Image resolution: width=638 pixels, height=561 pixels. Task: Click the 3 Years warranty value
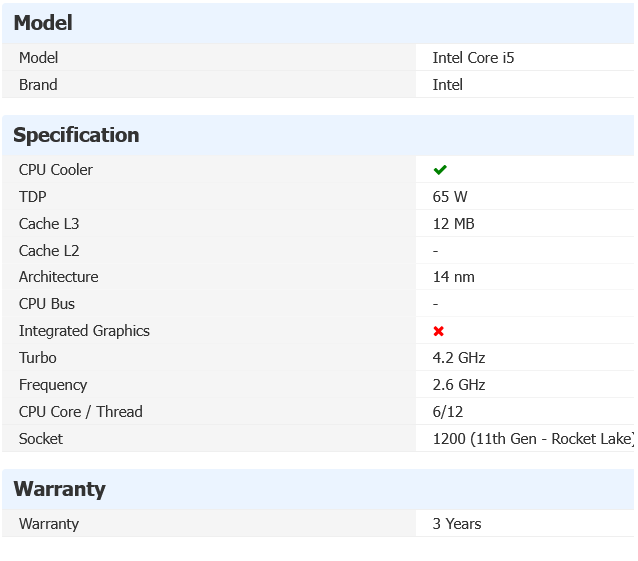[x=457, y=524]
